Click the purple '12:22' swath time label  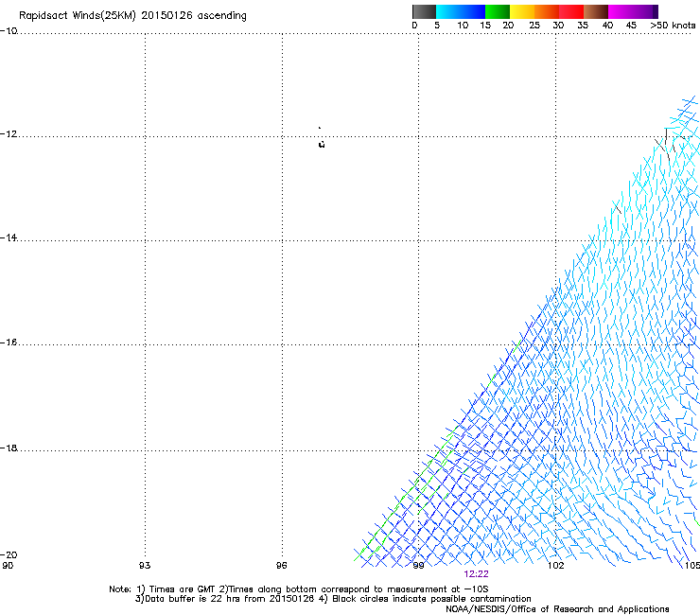[x=476, y=574]
